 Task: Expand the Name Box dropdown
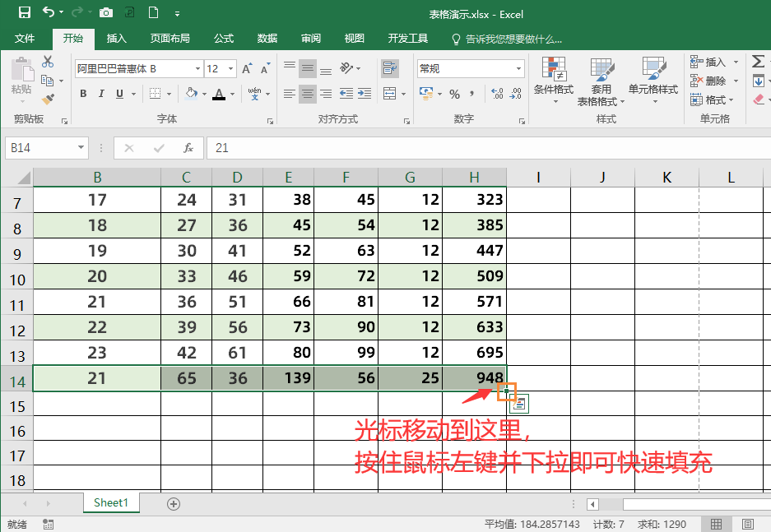(81, 147)
